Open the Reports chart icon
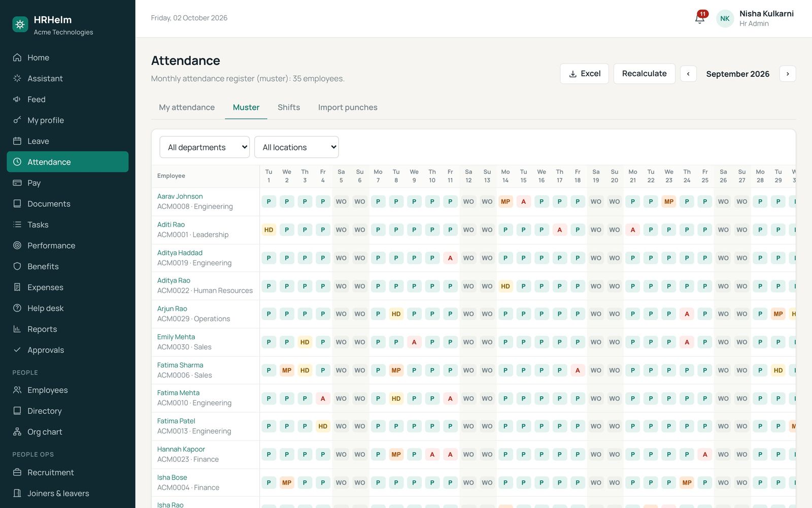812x508 pixels. coord(17,329)
